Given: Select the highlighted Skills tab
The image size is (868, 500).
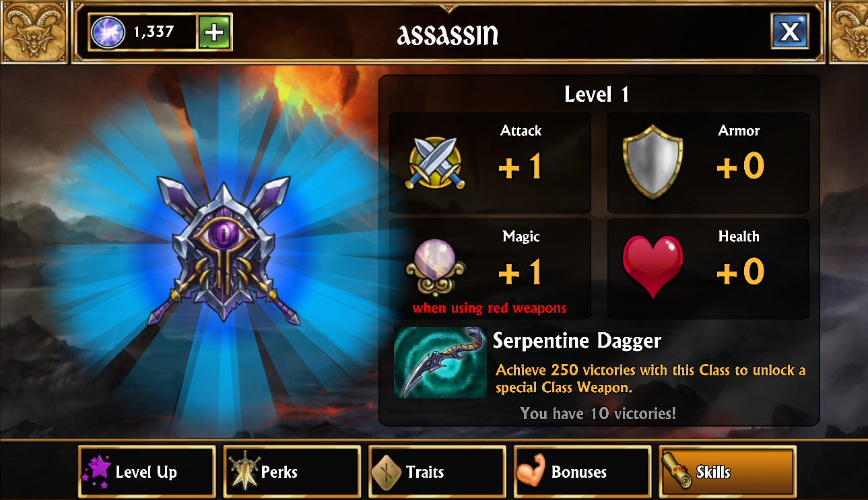Looking at the screenshot, I should (728, 472).
